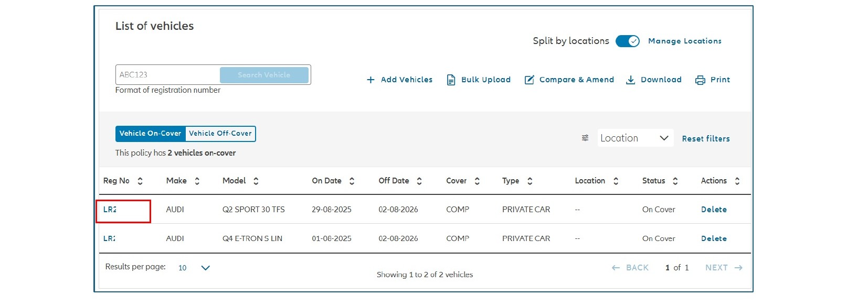Sort by Location column arrows
This screenshot has width=868, height=306.
(x=616, y=181)
